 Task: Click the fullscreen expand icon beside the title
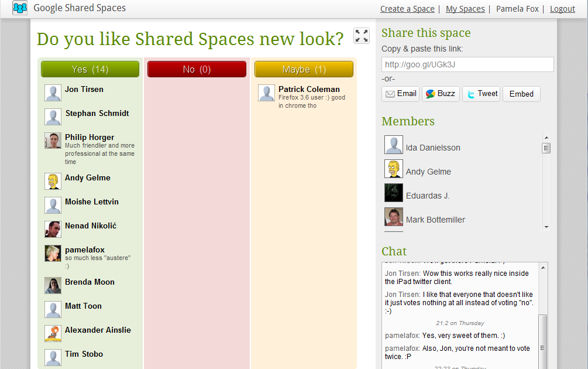click(361, 36)
